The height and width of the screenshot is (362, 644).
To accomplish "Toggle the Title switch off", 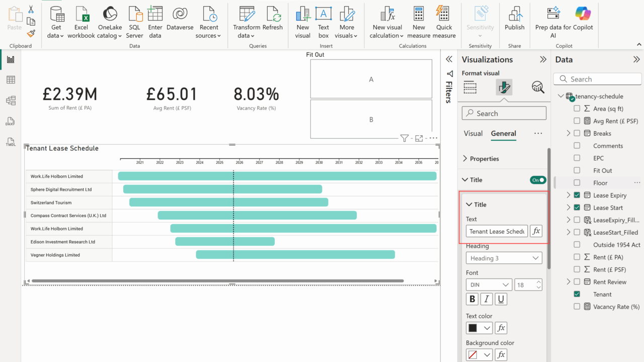I will tap(538, 180).
